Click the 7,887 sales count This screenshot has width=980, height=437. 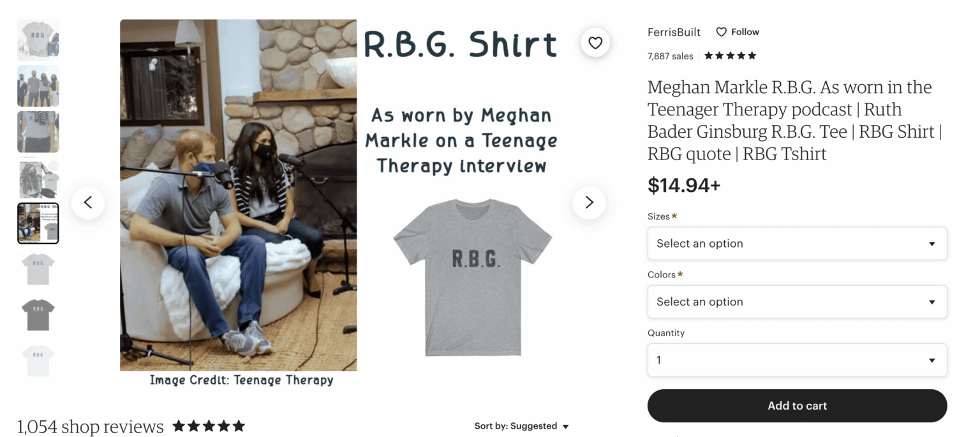click(669, 56)
